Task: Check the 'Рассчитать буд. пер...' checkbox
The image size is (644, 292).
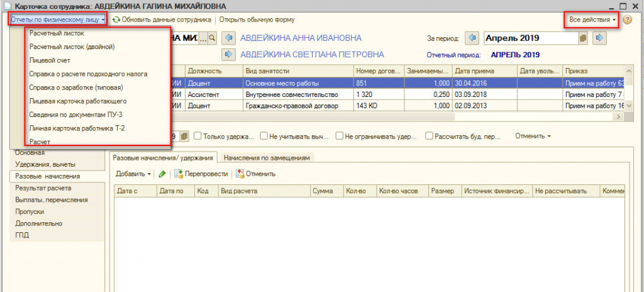Action: point(429,136)
